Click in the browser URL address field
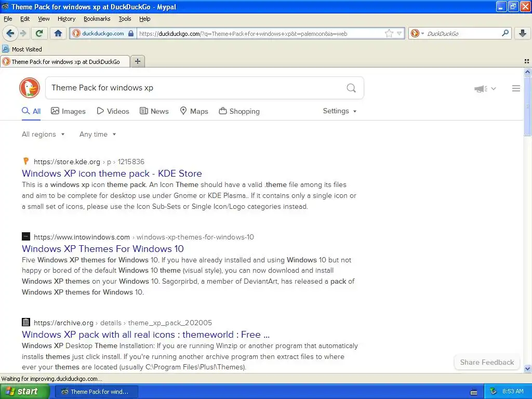Viewport: 532px width, 399px height. point(260,34)
